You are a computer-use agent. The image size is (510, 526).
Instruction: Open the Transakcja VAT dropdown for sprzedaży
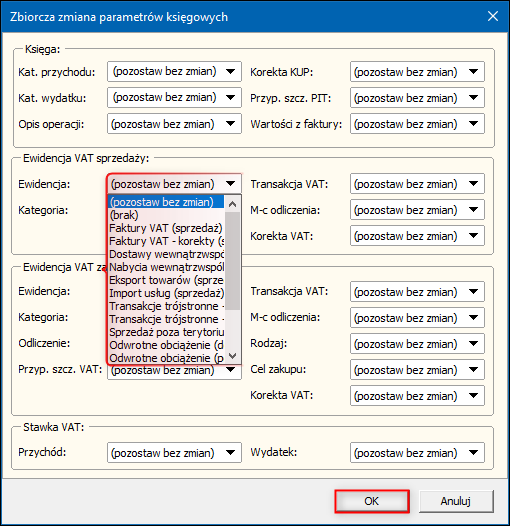coord(417,183)
